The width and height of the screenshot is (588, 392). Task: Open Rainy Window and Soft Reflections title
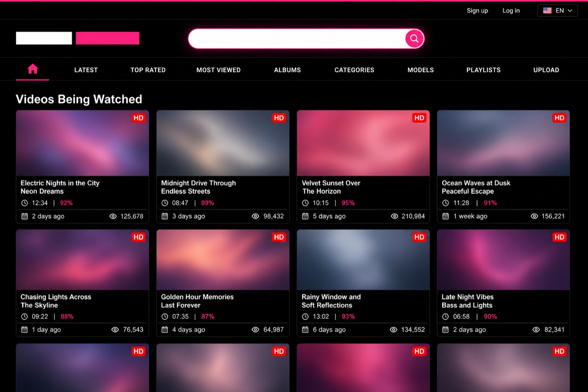[331, 301]
